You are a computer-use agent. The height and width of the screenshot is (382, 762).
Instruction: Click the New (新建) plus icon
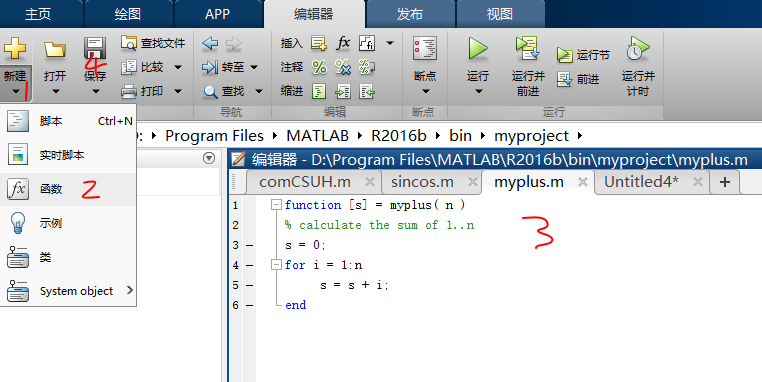[x=15, y=48]
